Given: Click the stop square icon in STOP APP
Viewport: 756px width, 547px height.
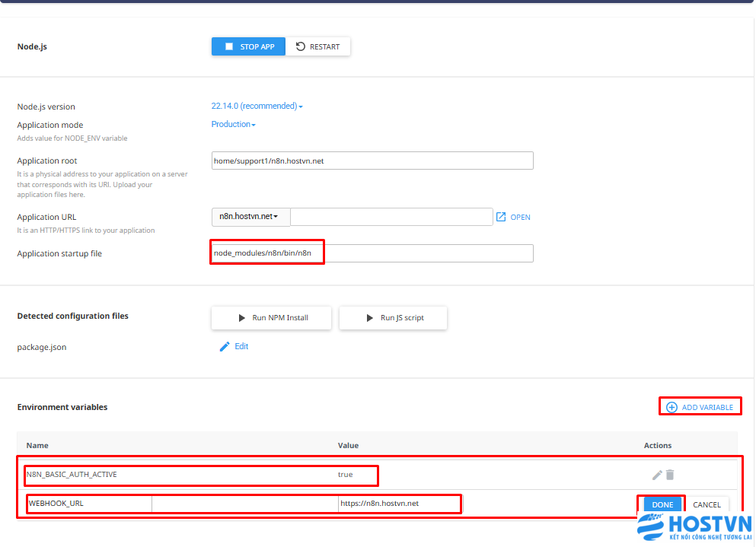Looking at the screenshot, I should point(229,46).
